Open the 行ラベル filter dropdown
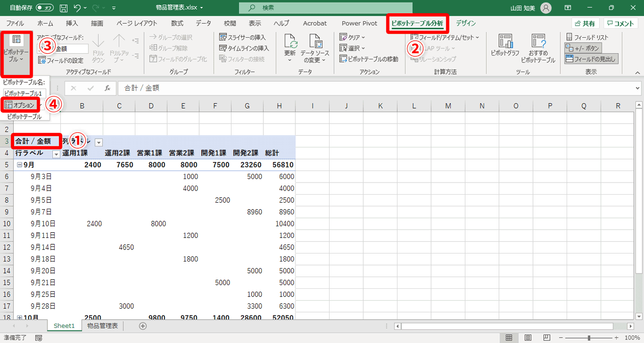This screenshot has width=644, height=343. pyautogui.click(x=56, y=154)
